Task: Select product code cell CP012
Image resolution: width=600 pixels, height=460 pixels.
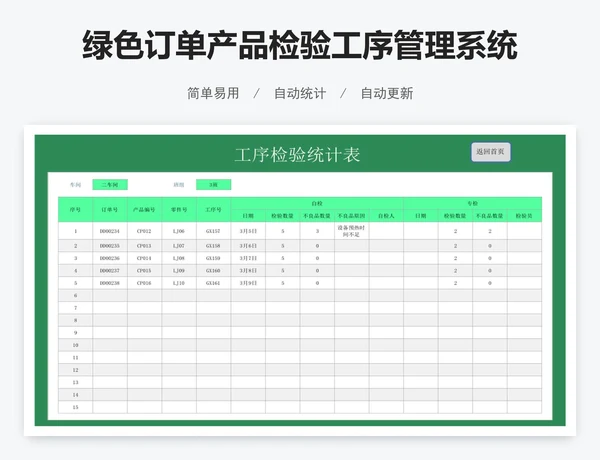Action: tap(144, 231)
